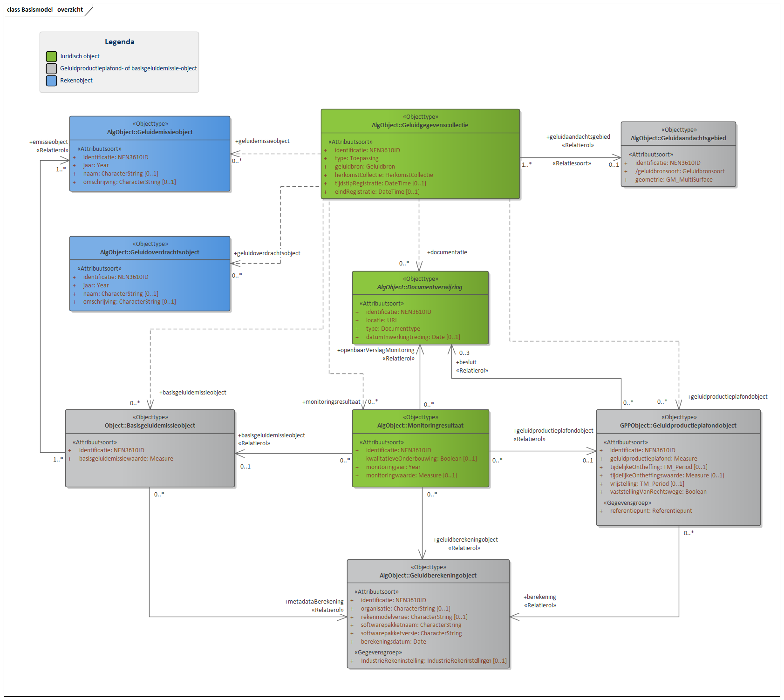The image size is (784, 700).
Task: Click the '«Relatiesoort»' label
Action: pos(572,163)
